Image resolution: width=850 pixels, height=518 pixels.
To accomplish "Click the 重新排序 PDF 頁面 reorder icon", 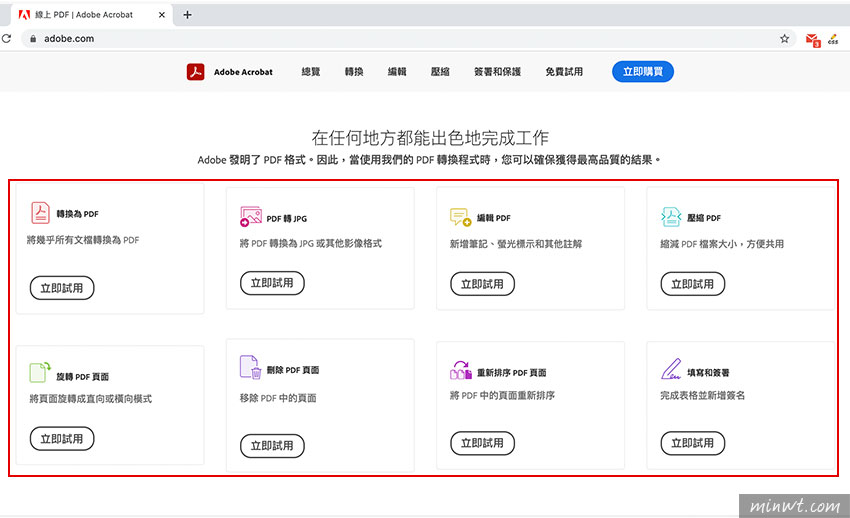I will point(461,370).
